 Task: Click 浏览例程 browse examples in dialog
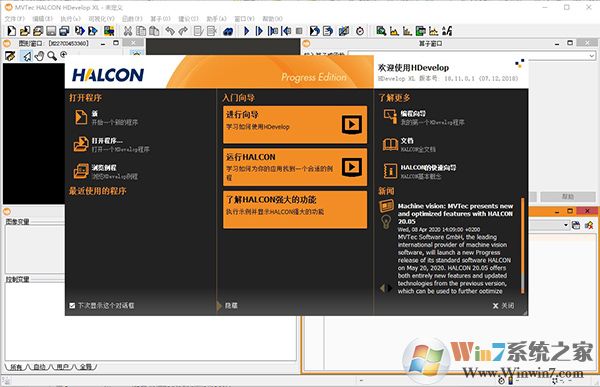[106, 171]
